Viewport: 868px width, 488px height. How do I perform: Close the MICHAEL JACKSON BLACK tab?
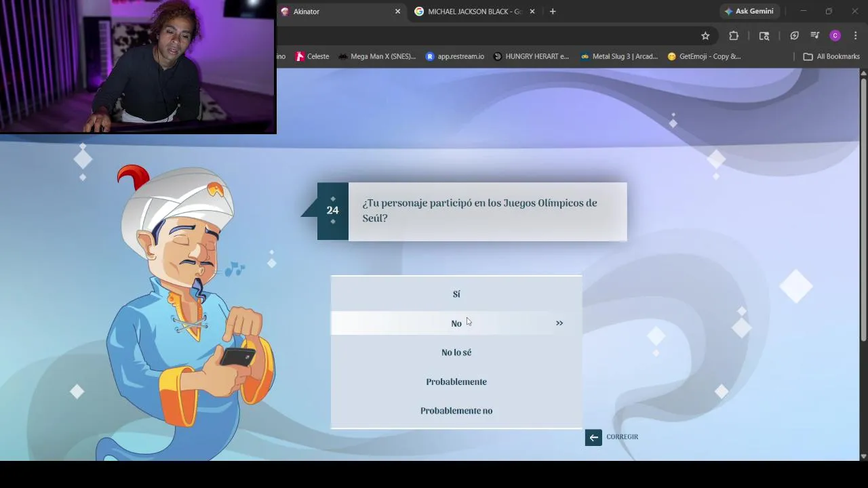[x=532, y=12]
